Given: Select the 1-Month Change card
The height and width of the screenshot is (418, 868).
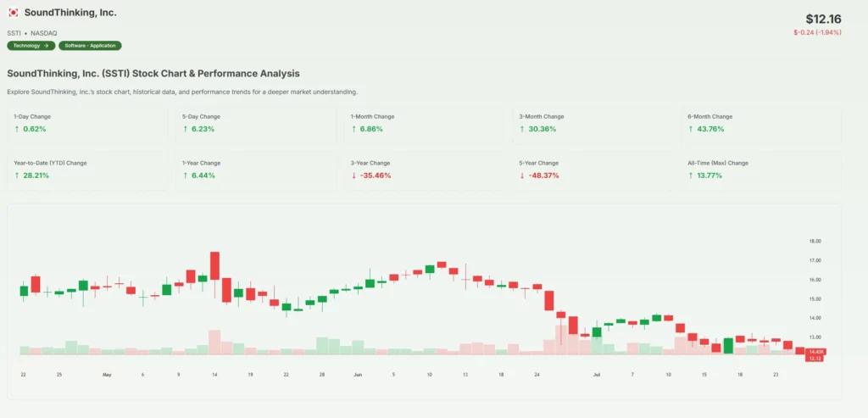Looking at the screenshot, I should pos(427,123).
